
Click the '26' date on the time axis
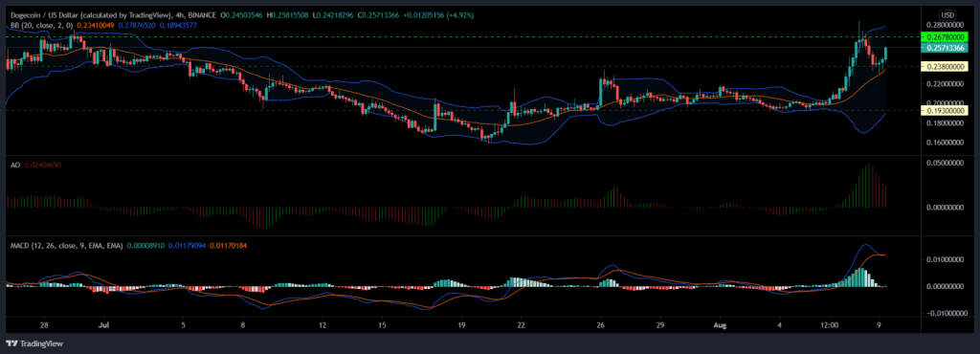tap(601, 325)
